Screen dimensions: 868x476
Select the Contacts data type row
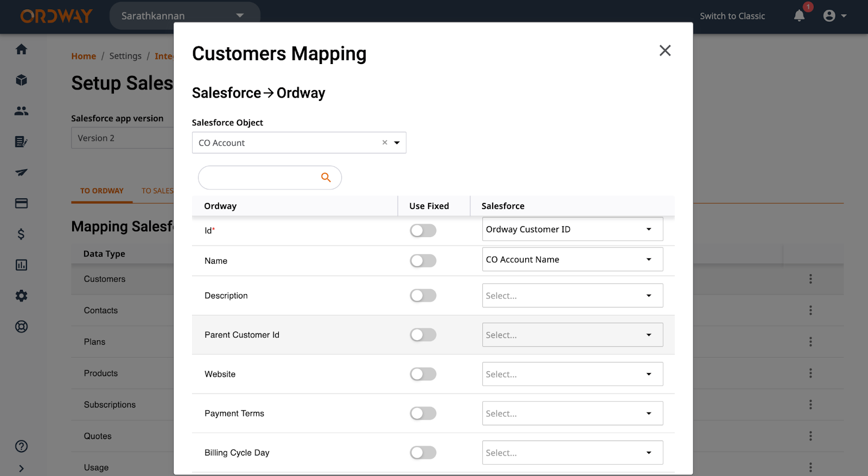pos(101,310)
